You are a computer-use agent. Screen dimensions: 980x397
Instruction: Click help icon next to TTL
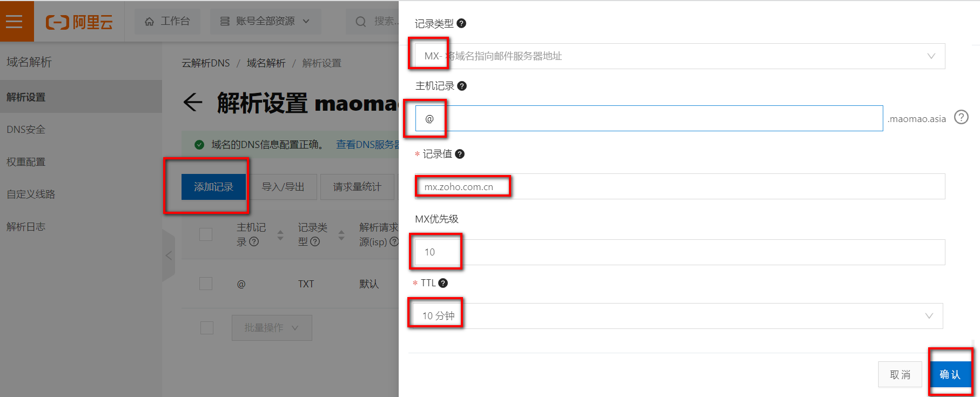coord(443,283)
